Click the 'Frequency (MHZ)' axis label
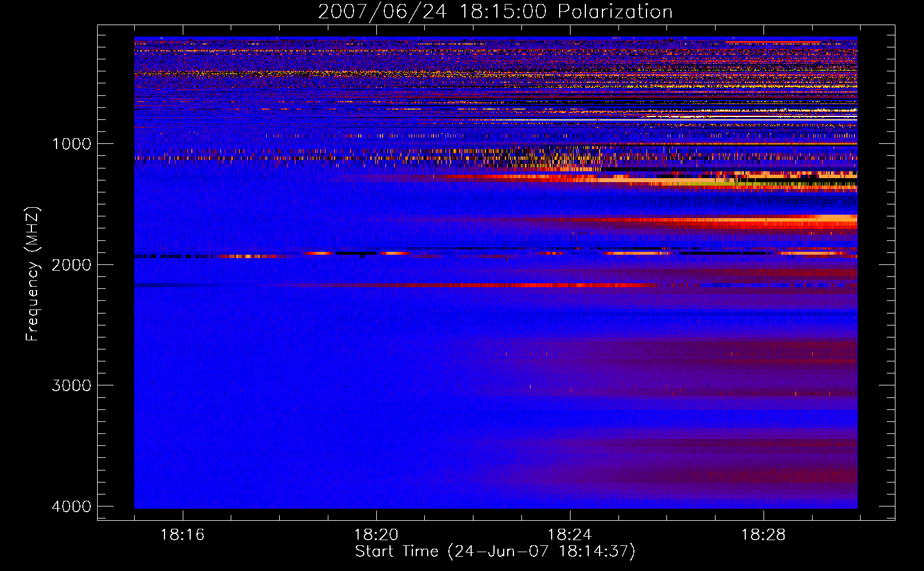The height and width of the screenshot is (571, 924). coord(33,274)
